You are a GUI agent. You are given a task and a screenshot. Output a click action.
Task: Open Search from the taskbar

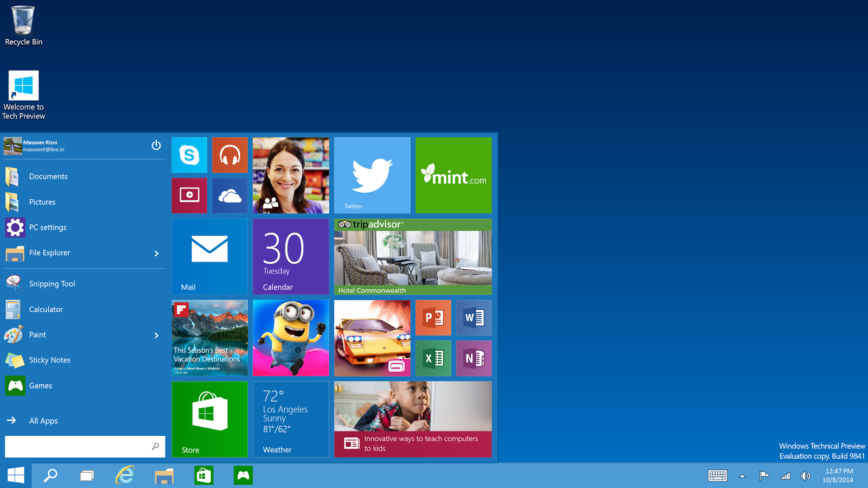tap(50, 476)
